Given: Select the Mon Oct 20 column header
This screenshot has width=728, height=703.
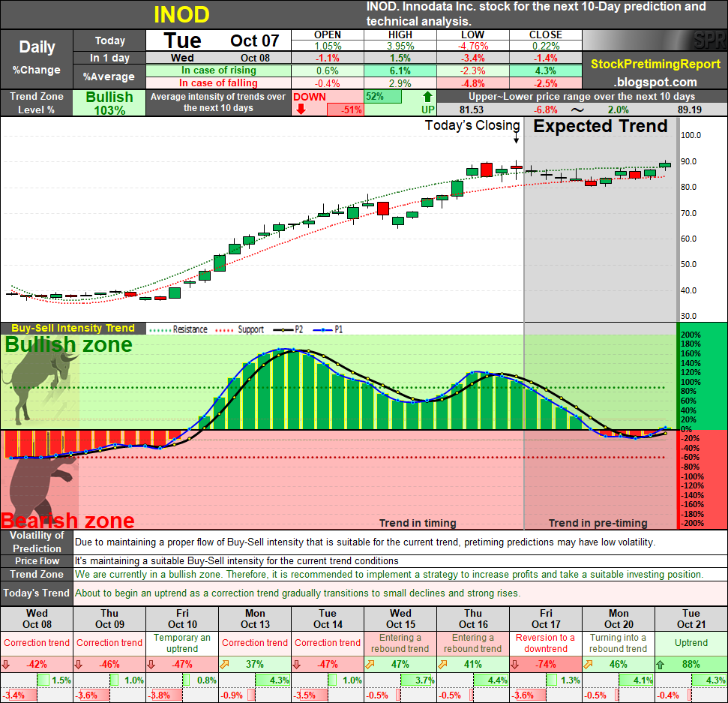Looking at the screenshot, I should click(x=619, y=619).
